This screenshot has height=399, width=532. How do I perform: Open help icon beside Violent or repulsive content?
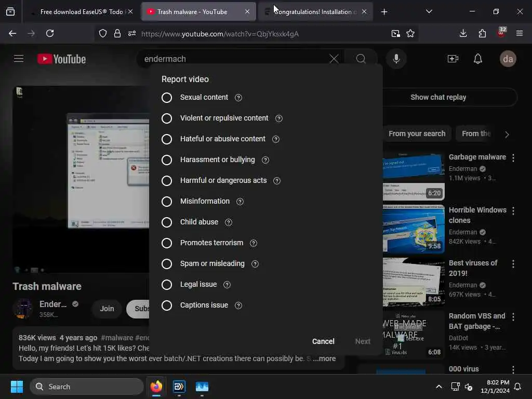click(x=279, y=118)
